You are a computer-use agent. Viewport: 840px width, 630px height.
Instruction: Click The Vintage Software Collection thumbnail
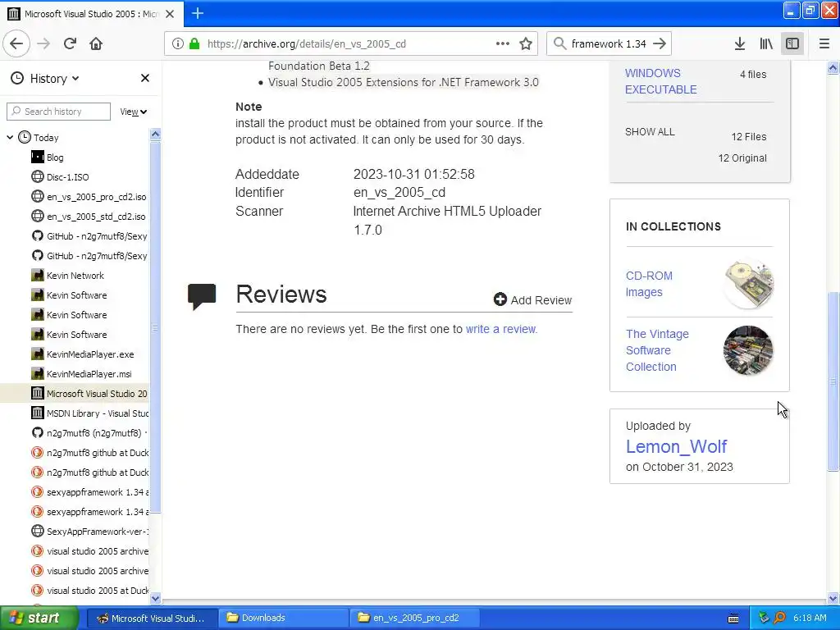coord(748,350)
